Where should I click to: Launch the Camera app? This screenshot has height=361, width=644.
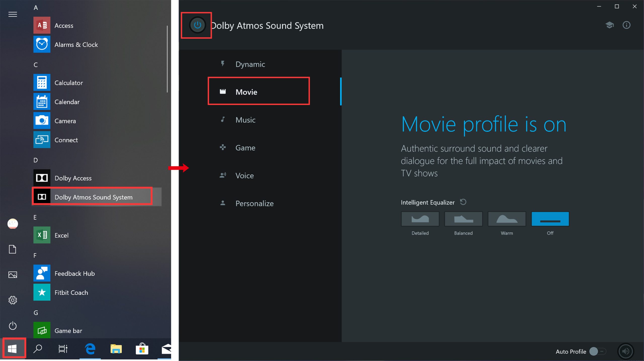pyautogui.click(x=97, y=121)
